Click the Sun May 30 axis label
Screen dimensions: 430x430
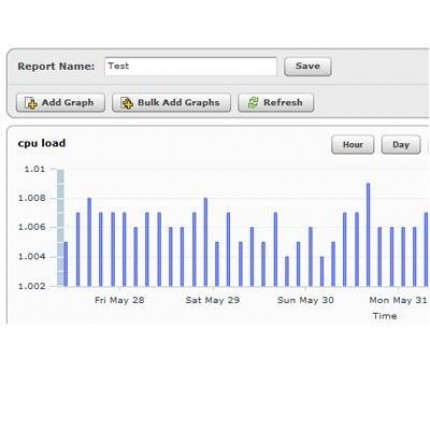pos(306,300)
